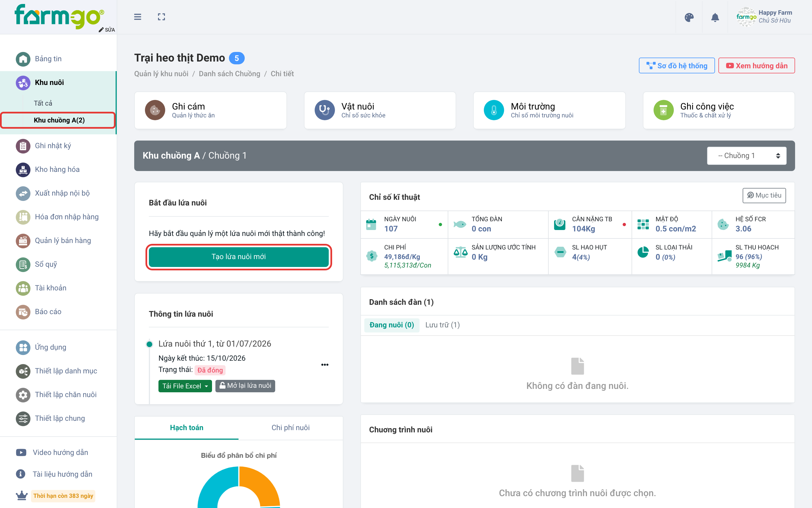Click Xem hướng dẫn button
Screen dimensions: 812x508
click(x=757, y=66)
